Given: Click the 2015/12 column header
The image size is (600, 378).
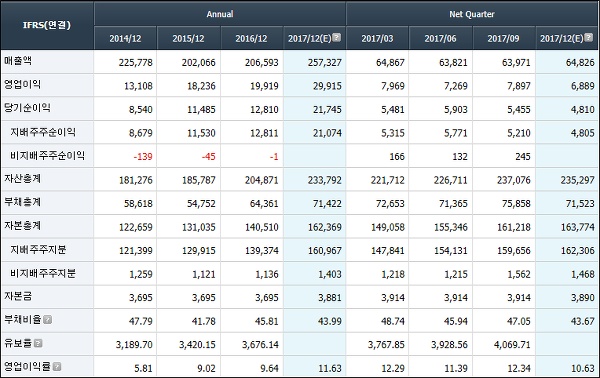Looking at the screenshot, I should (188, 38).
